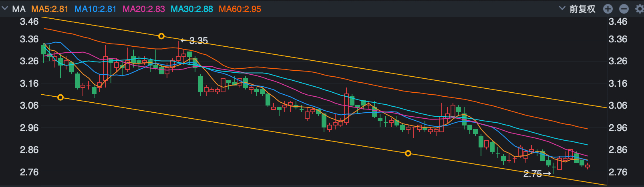Select upper channel line anchor near 3.35
The image size is (644, 187).
(x=161, y=36)
